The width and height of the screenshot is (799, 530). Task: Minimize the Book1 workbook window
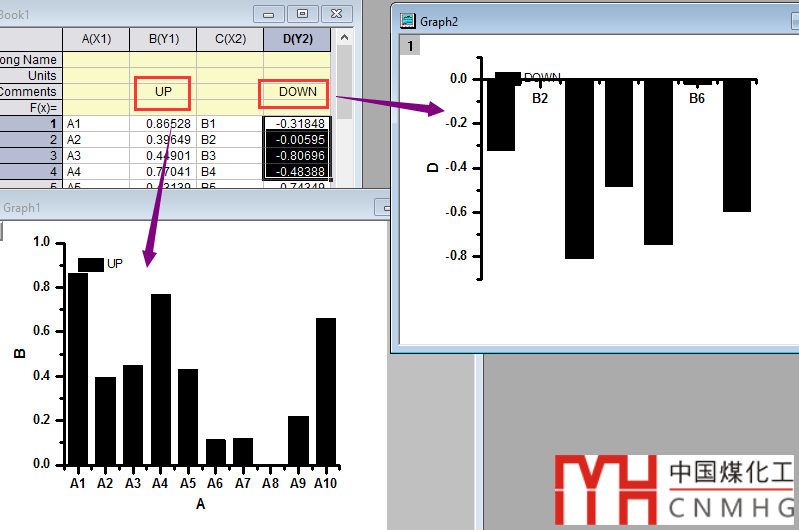268,13
